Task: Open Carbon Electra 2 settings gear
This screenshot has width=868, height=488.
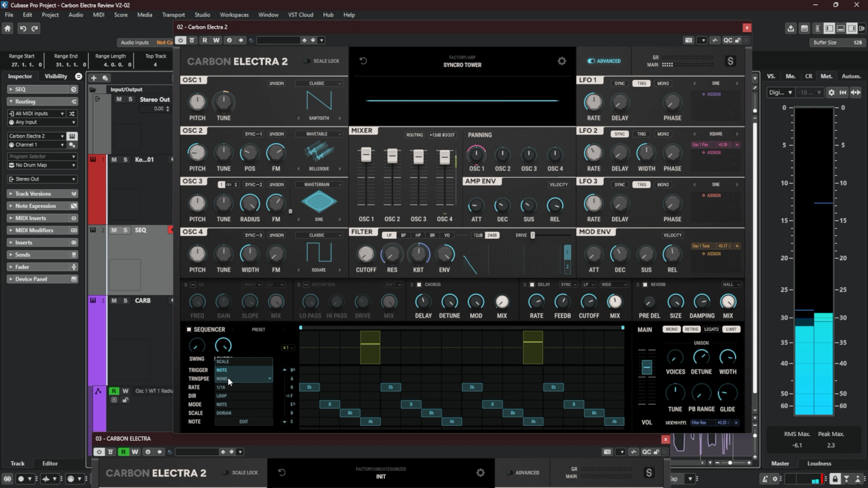Action: click(561, 61)
